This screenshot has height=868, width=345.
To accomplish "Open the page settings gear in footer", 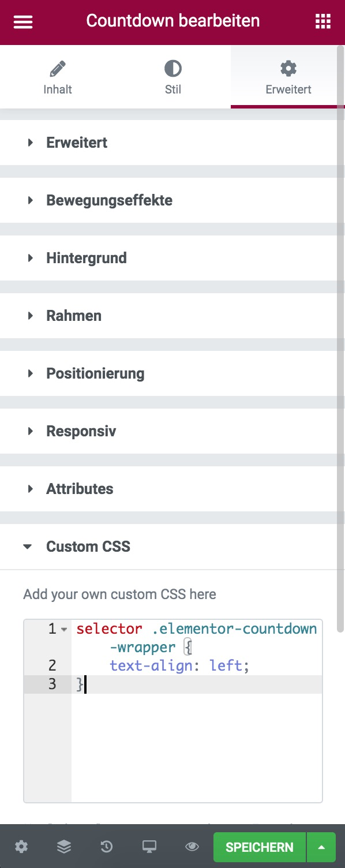I will coord(21,847).
